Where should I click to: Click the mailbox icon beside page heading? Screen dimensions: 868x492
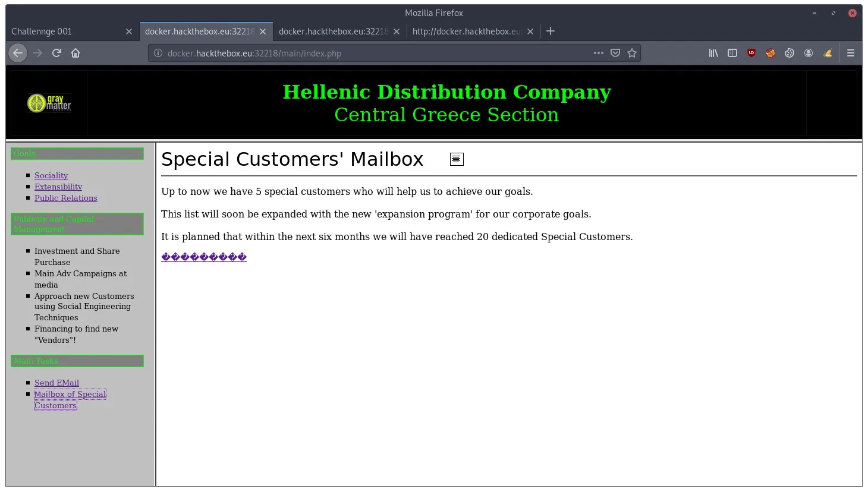[x=457, y=159]
